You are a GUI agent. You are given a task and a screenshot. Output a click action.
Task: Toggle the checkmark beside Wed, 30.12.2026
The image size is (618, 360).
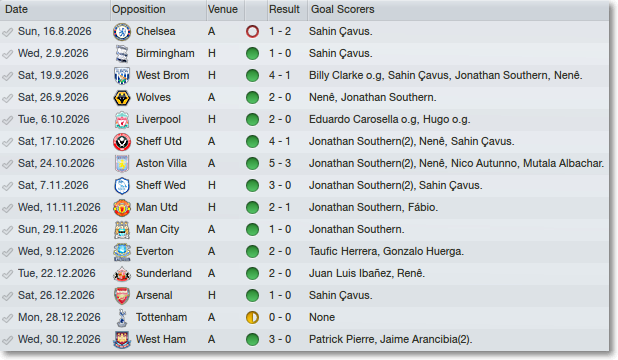[7, 340]
